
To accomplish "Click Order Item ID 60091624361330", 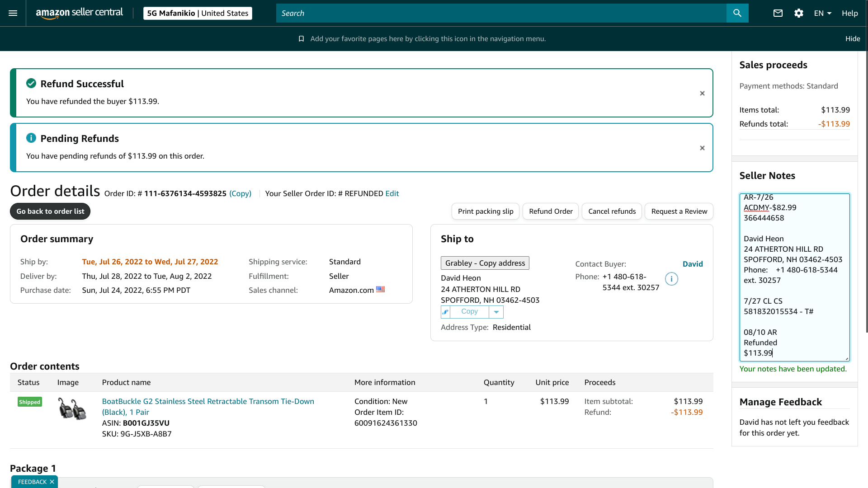I will tap(386, 423).
